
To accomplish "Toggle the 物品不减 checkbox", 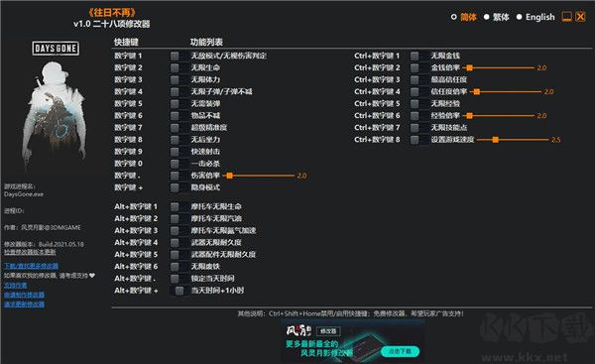I will [x=175, y=116].
